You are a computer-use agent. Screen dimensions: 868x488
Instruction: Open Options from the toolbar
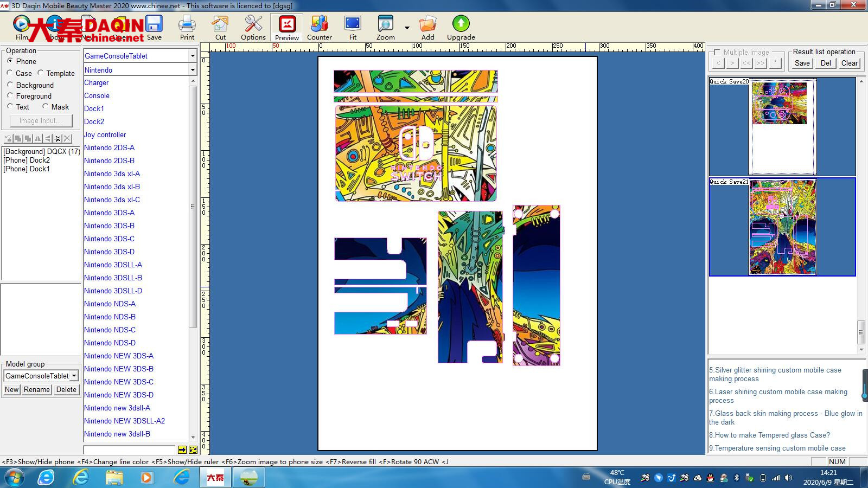point(253,27)
